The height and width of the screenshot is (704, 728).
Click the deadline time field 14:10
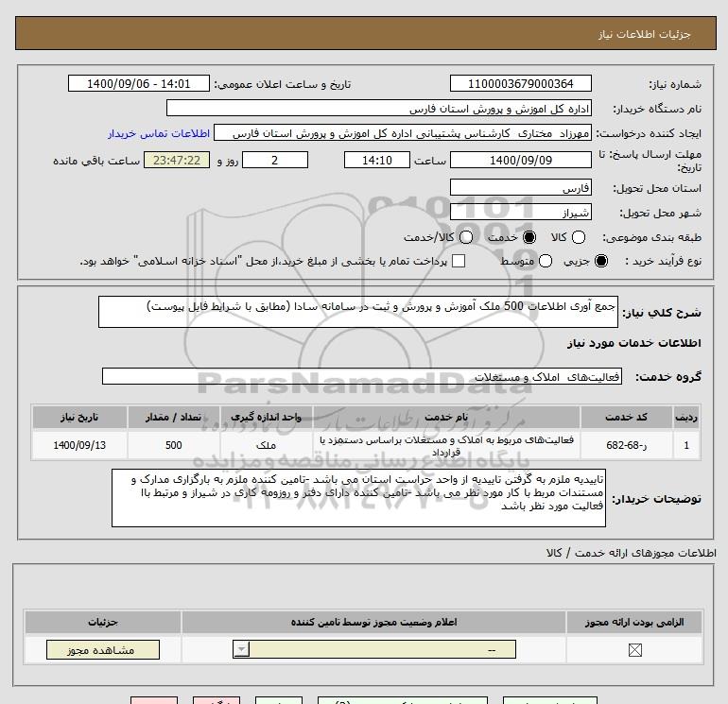coord(377,160)
